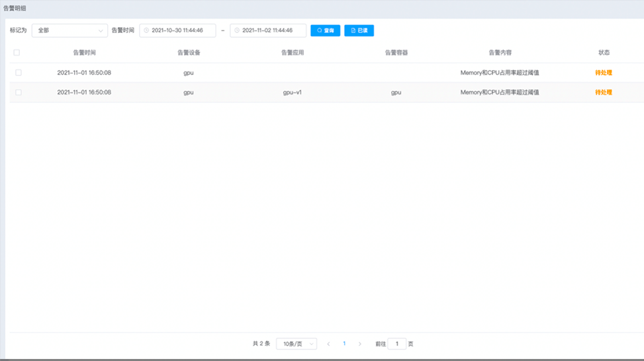Click 待处理 status in gpu-v1 row

[603, 93]
